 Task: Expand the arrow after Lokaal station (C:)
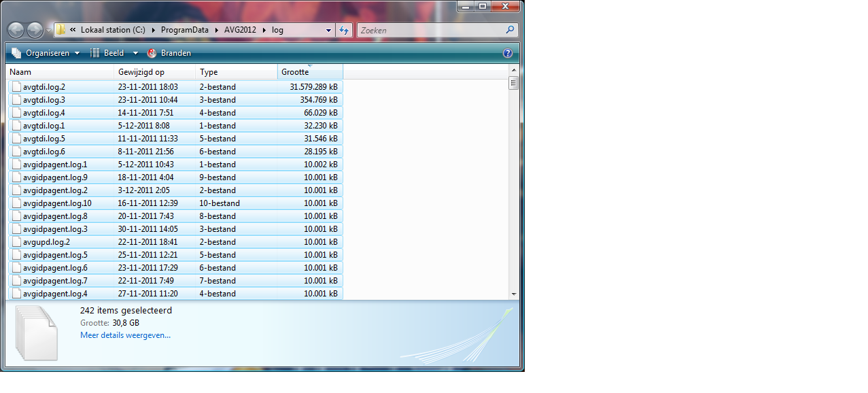pos(154,30)
